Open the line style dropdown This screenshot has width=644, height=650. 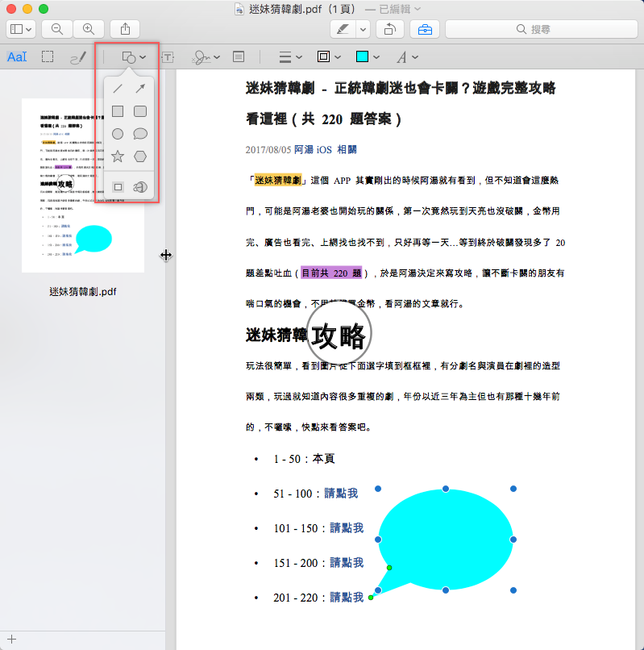[x=290, y=57]
